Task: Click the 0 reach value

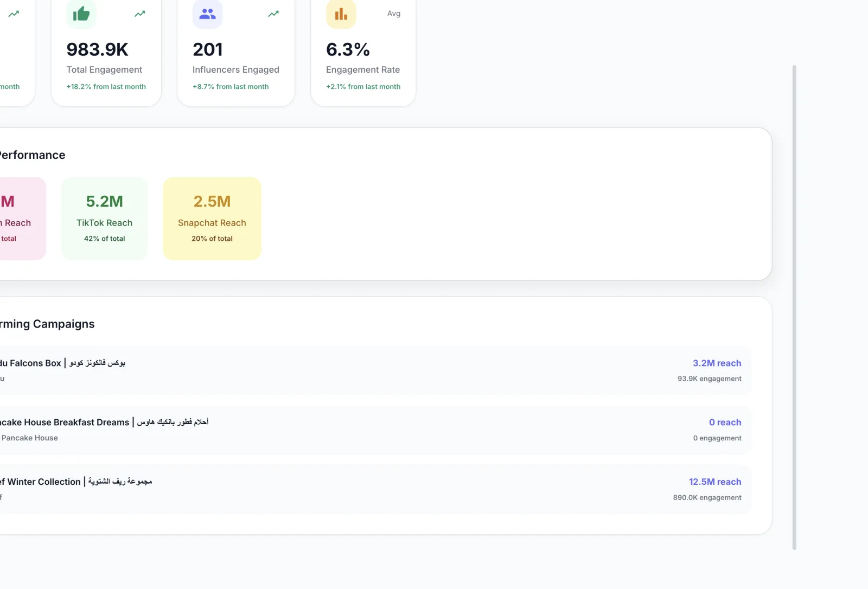Action: point(725,422)
